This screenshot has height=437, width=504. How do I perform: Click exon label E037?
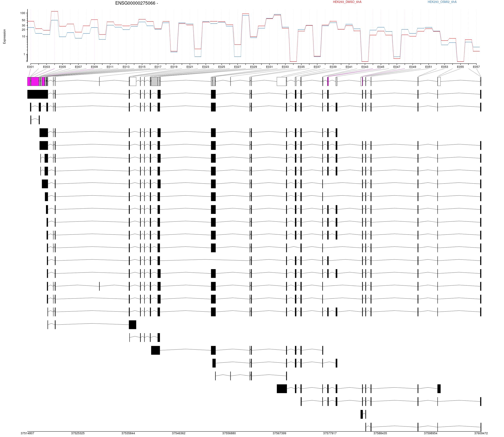point(317,67)
